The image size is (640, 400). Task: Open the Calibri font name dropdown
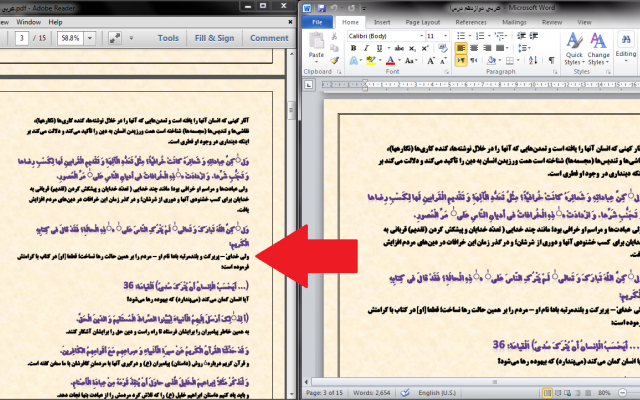[421, 36]
